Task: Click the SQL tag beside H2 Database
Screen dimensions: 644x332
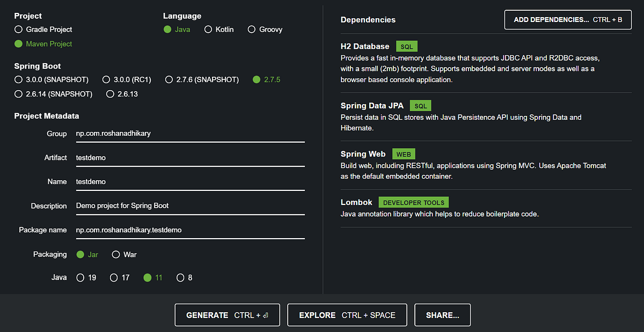Action: pos(407,47)
